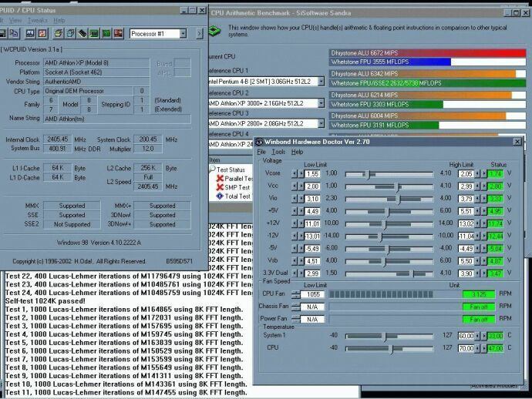Click the Test 11 line with M147455
The width and height of the screenshot is (532, 399).
coord(126,393)
